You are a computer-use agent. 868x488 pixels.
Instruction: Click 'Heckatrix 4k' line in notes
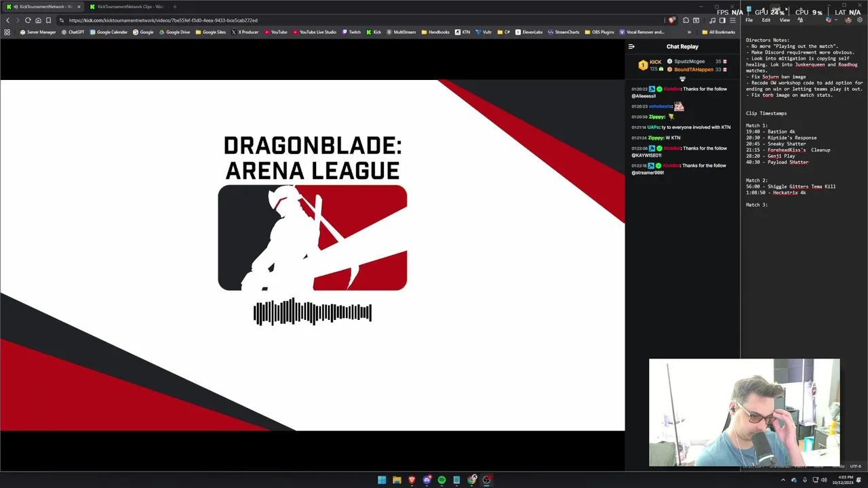click(776, 192)
